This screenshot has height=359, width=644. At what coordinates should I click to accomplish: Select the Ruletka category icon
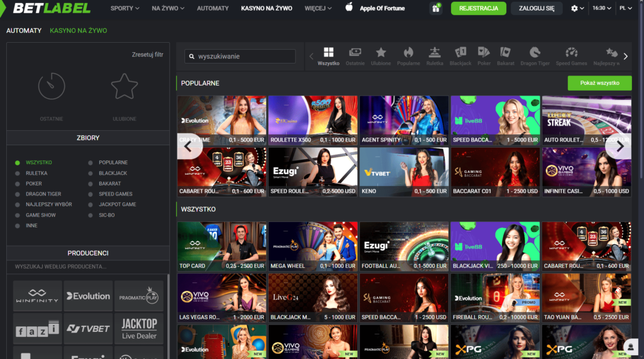coord(435,53)
